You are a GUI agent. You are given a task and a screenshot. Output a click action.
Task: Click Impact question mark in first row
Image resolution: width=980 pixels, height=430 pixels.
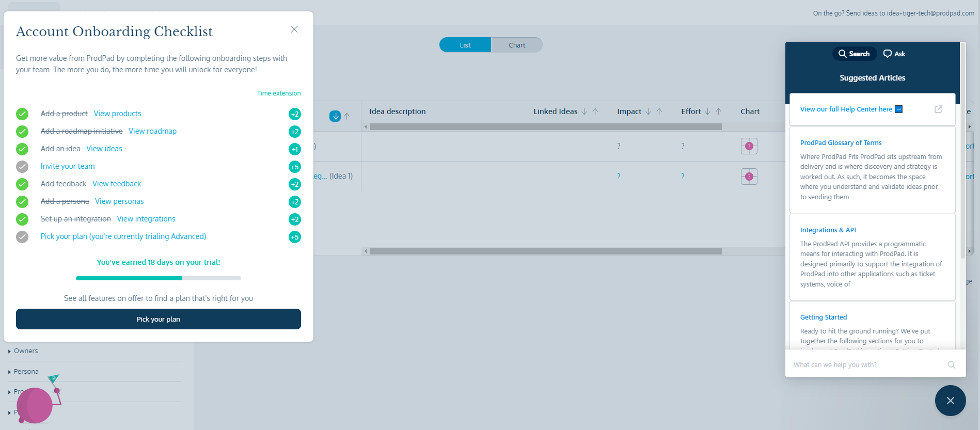tap(619, 146)
